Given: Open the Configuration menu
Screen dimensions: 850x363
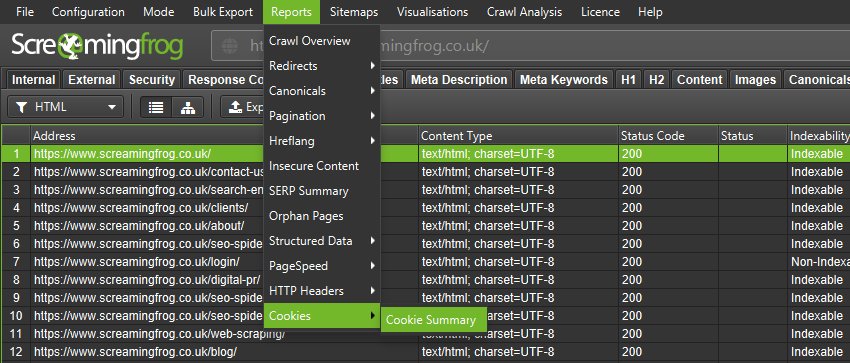Looking at the screenshot, I should [x=88, y=11].
